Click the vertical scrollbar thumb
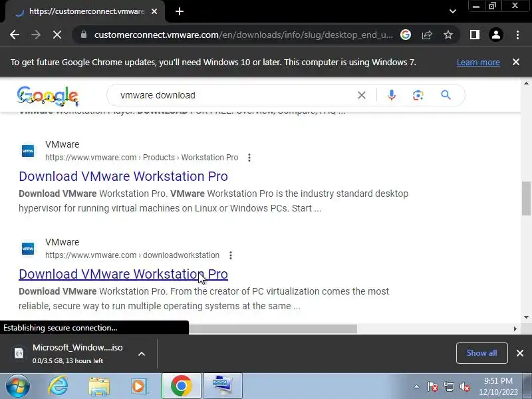The image size is (532, 399). pos(526,198)
